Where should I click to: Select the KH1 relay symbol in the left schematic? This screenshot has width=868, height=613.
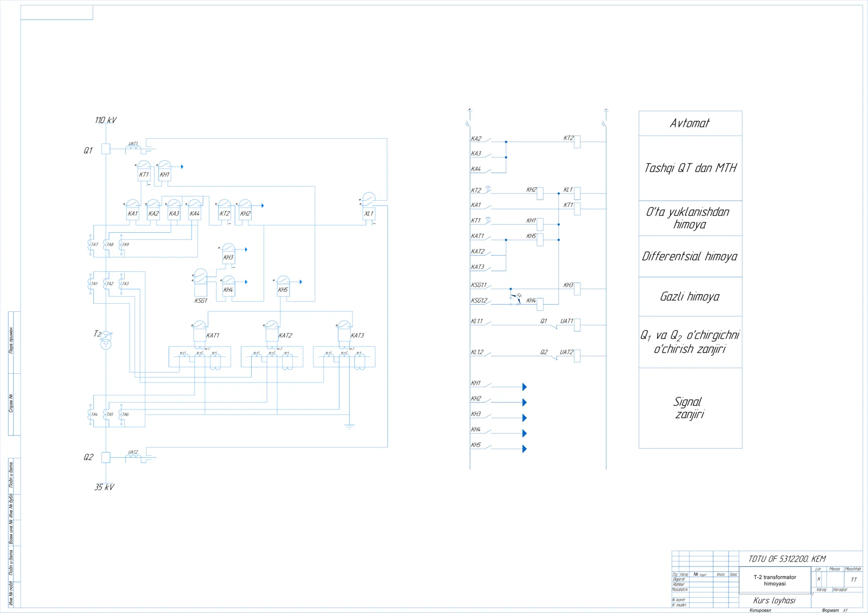coord(164,171)
